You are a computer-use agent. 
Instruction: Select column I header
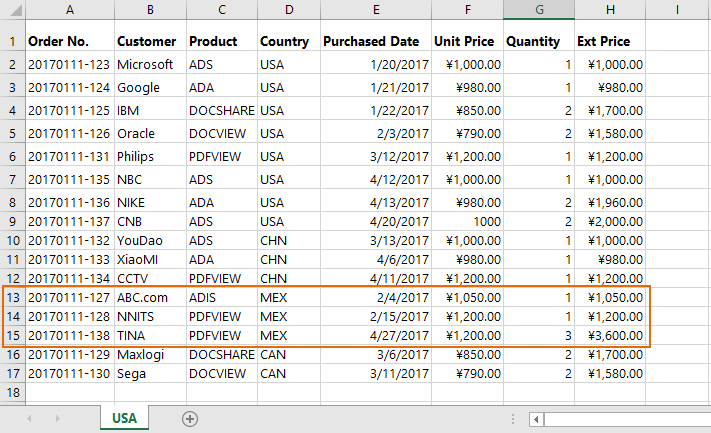[677, 10]
